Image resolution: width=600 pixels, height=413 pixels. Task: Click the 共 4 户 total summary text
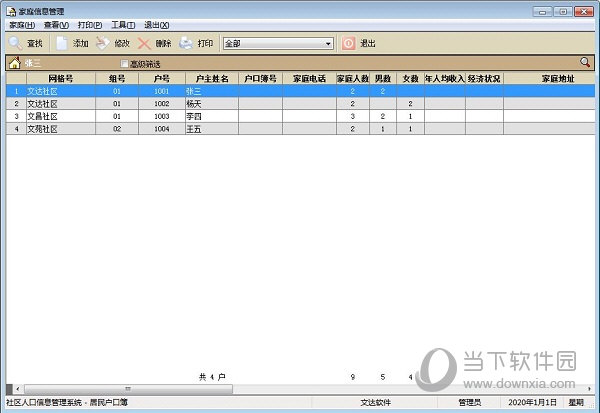point(212,377)
